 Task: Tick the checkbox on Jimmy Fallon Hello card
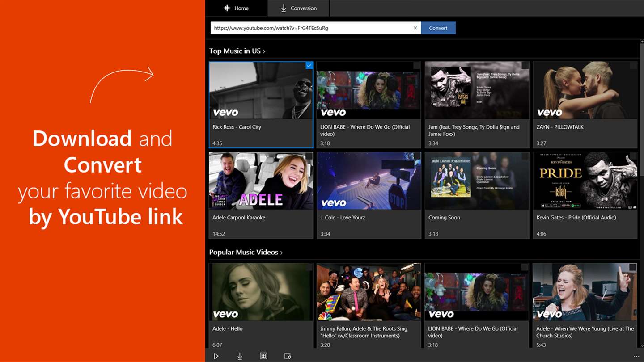[417, 267]
